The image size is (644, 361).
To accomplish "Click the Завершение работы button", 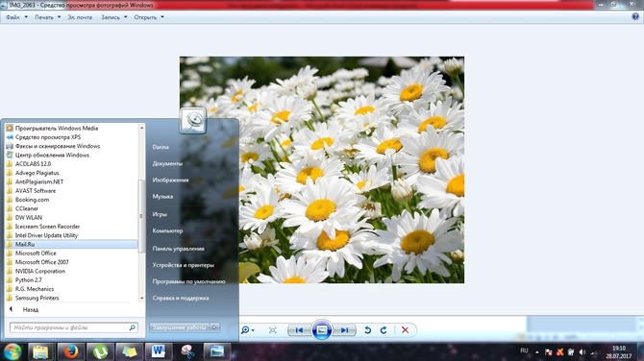I will [x=179, y=327].
